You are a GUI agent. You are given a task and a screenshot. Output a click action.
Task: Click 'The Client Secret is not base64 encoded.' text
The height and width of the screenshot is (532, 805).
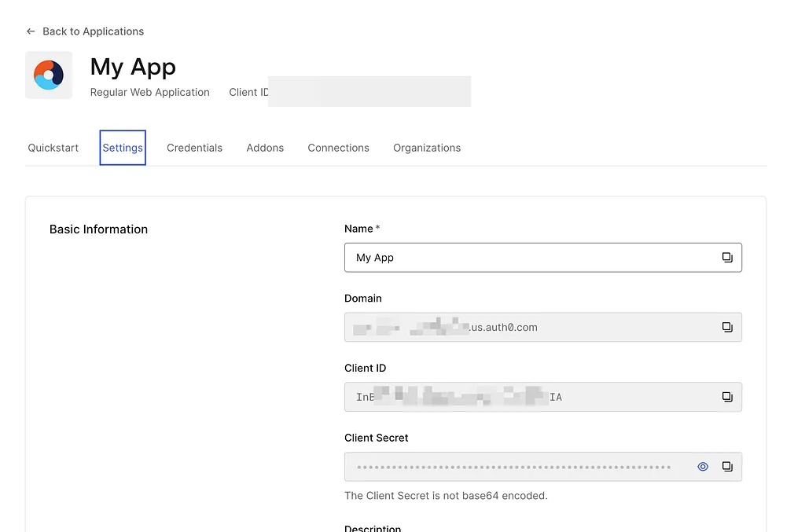pyautogui.click(x=447, y=496)
